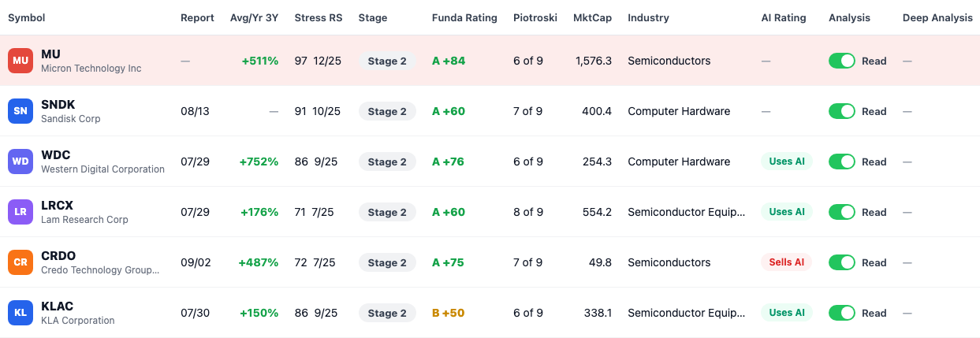
Task: Click the Funda Rating column header
Action: coord(464,18)
